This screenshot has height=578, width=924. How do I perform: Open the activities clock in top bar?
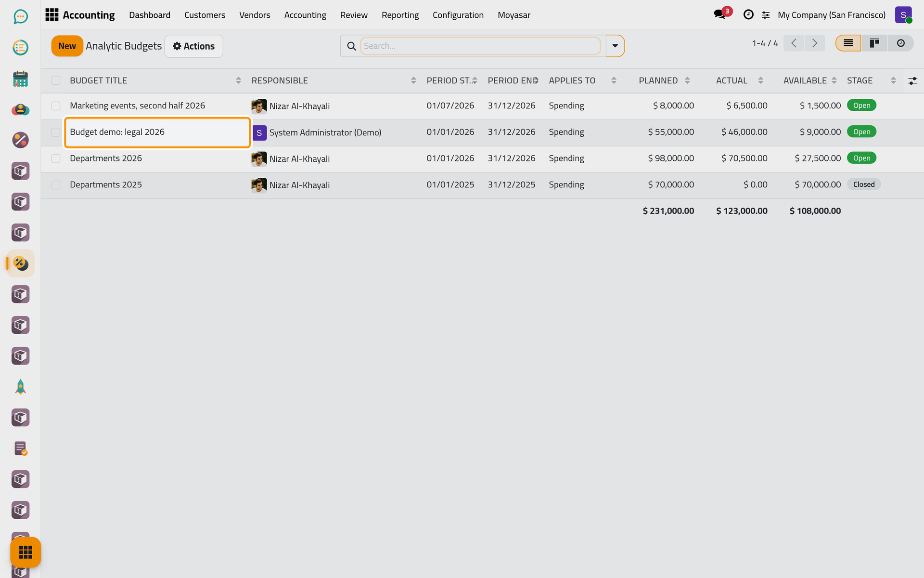point(748,15)
